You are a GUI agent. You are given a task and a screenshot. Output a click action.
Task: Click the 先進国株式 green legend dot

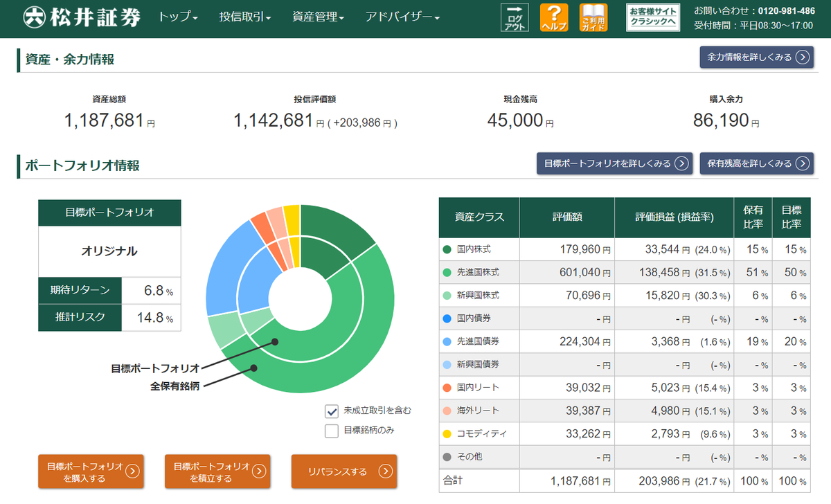tap(447, 272)
